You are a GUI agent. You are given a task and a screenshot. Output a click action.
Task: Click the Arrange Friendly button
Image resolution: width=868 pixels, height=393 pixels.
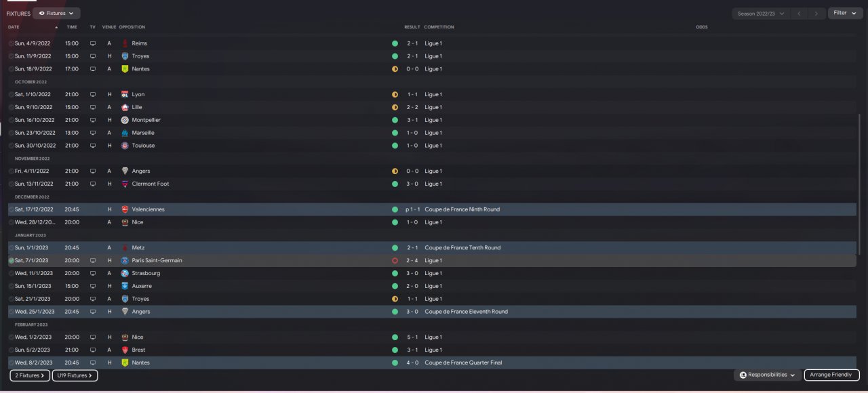(x=831, y=375)
